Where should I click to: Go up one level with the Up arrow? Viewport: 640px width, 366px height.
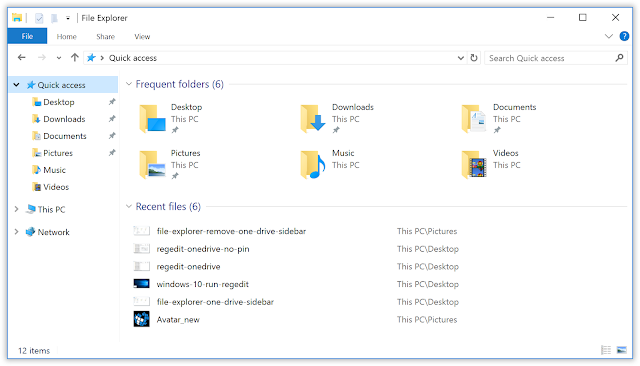click(x=75, y=58)
